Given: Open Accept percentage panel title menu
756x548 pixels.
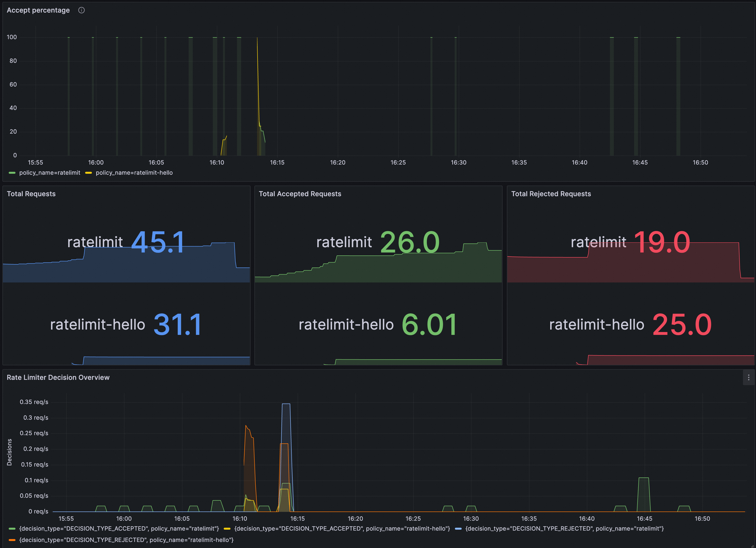Looking at the screenshot, I should pos(38,10).
